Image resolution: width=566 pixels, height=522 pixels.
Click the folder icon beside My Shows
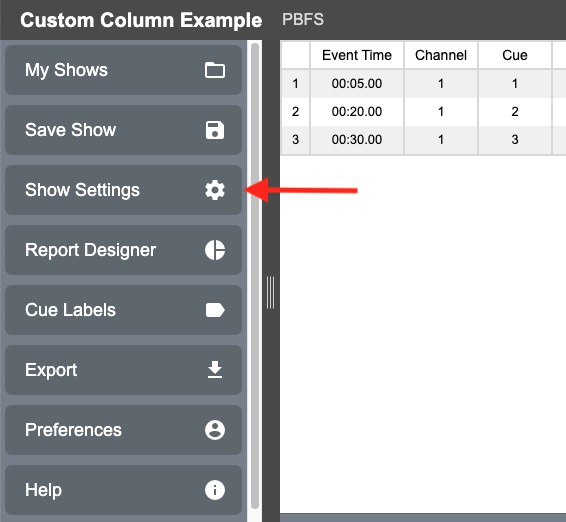click(x=215, y=70)
